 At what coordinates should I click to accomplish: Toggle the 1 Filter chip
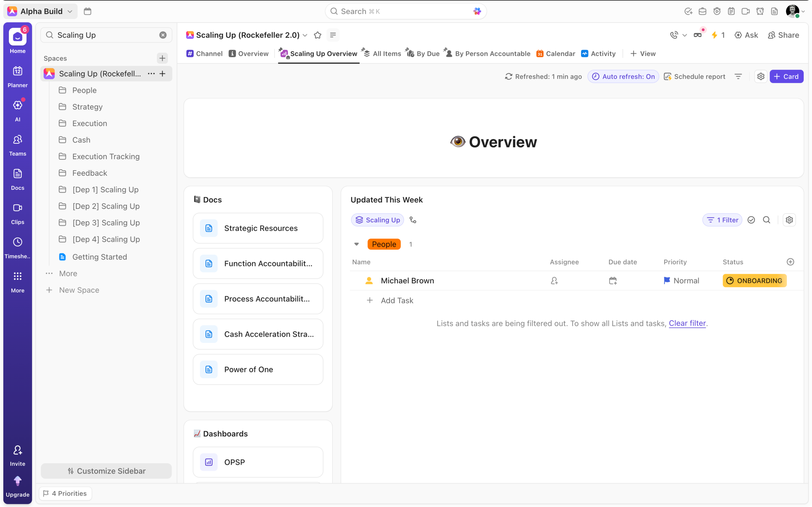[722, 220]
